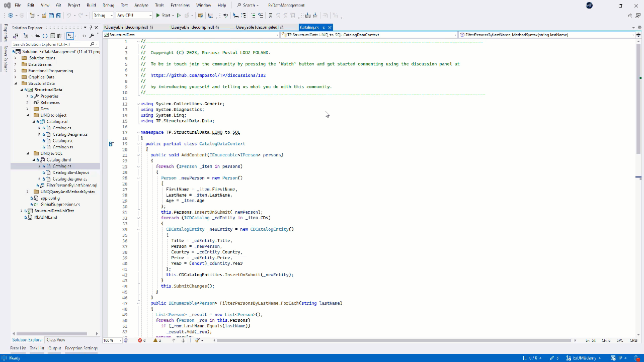
Task: Open the Output window from the bottom bar
Action: (x=55, y=347)
